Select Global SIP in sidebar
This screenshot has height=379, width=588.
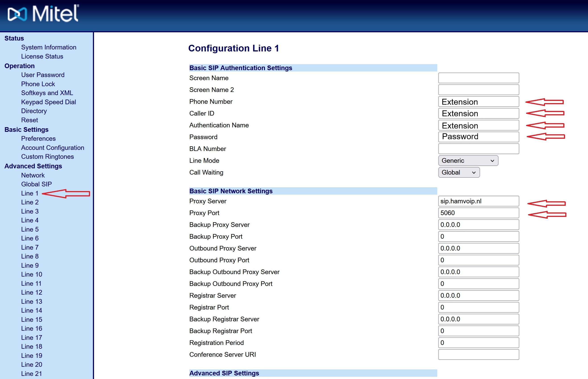point(37,184)
